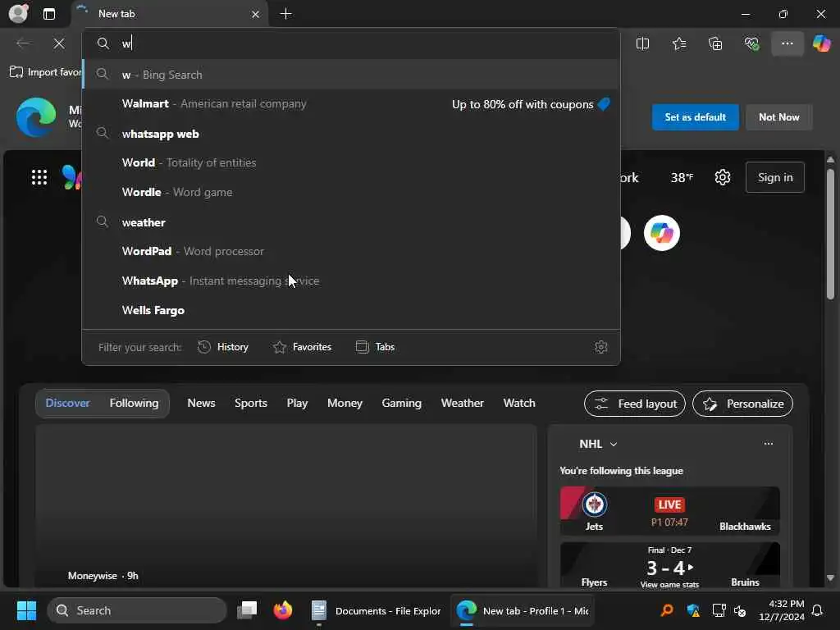Image resolution: width=840 pixels, height=630 pixels.
Task: Open the News feed tab
Action: [201, 404]
